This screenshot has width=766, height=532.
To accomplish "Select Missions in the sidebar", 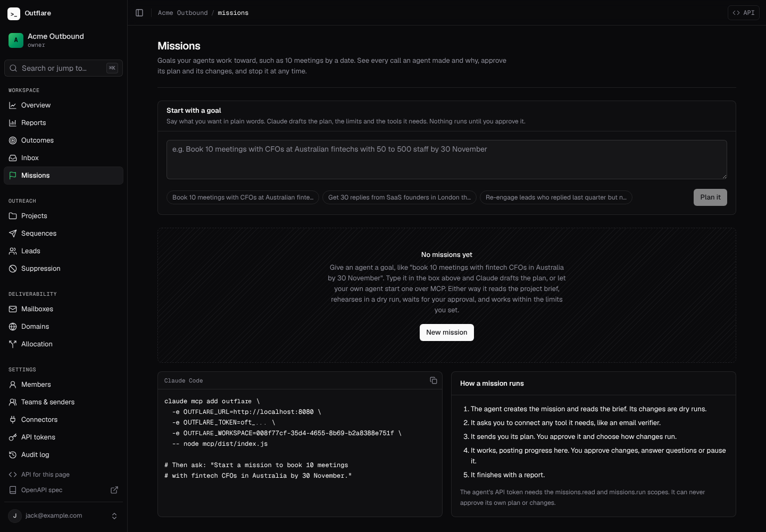I will (63, 176).
